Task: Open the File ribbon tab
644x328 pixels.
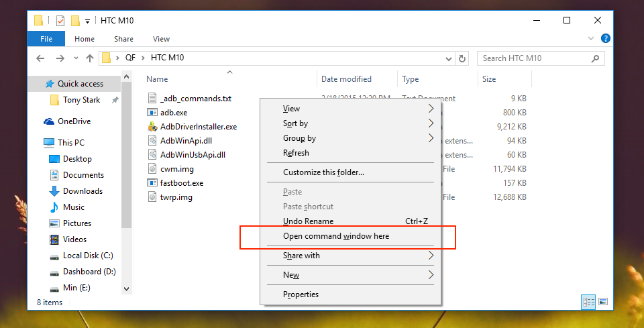Action: pos(46,39)
